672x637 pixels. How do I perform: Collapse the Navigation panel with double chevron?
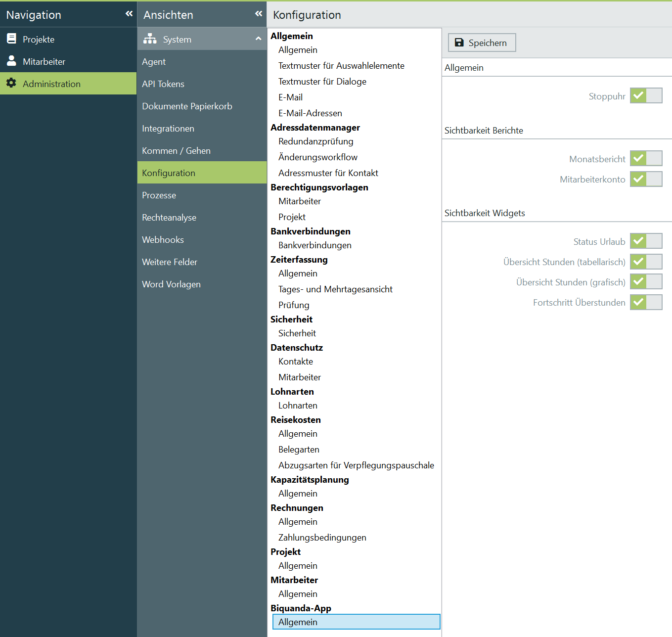point(129,14)
